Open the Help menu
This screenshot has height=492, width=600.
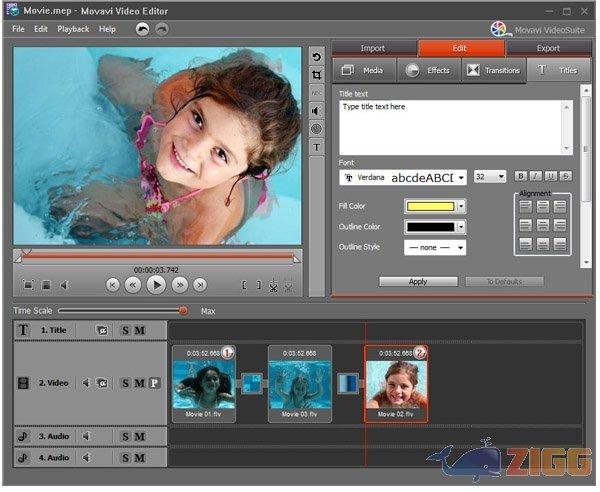pyautogui.click(x=107, y=29)
